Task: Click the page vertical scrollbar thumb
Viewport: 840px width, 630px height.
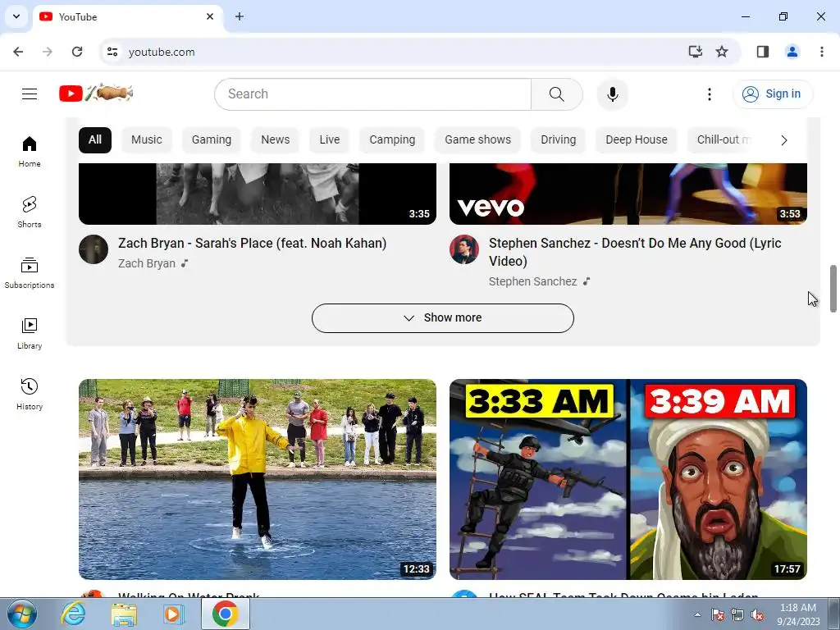Action: 833,288
